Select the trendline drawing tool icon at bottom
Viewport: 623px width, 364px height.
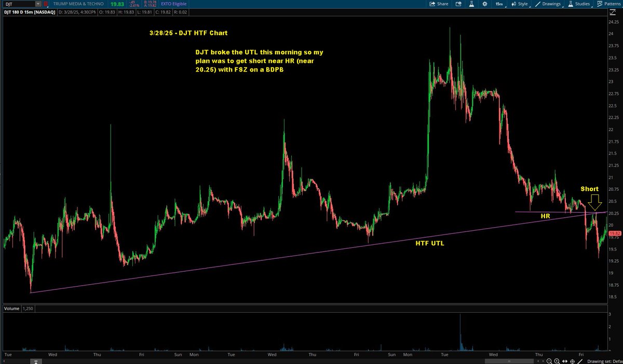tap(580, 361)
